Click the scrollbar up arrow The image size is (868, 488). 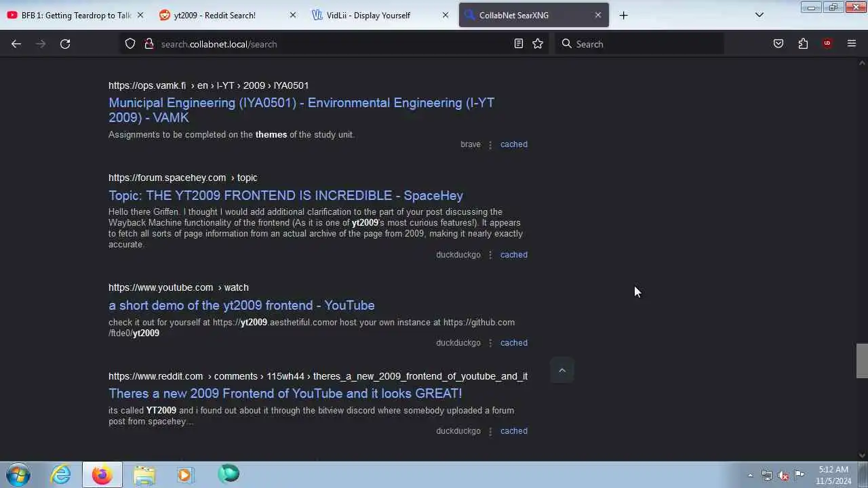pyautogui.click(x=862, y=64)
